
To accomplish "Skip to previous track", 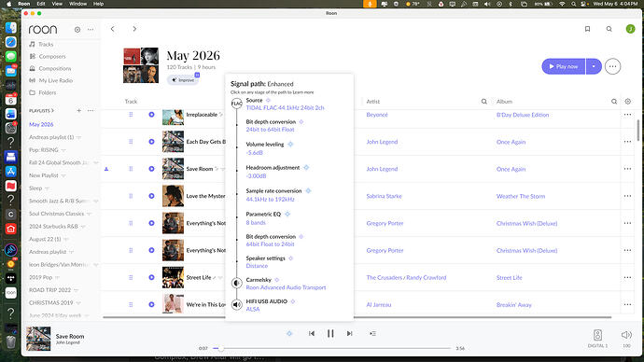I will pyautogui.click(x=312, y=333).
